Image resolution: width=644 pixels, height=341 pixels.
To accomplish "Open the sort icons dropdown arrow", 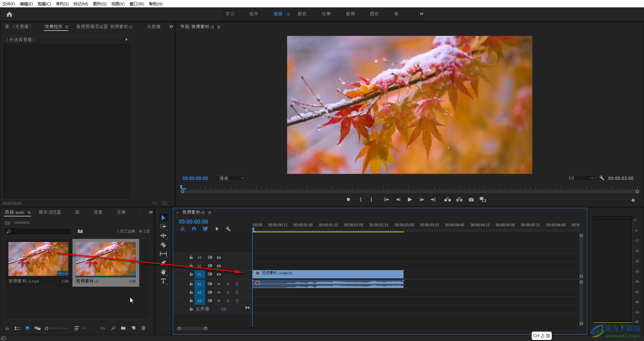I will 85,328.
